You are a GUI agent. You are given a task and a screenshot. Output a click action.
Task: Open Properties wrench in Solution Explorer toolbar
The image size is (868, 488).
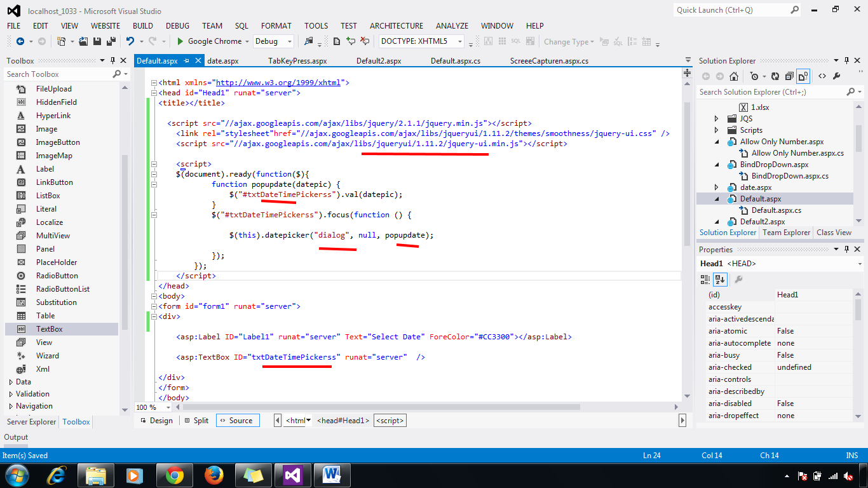(x=836, y=76)
